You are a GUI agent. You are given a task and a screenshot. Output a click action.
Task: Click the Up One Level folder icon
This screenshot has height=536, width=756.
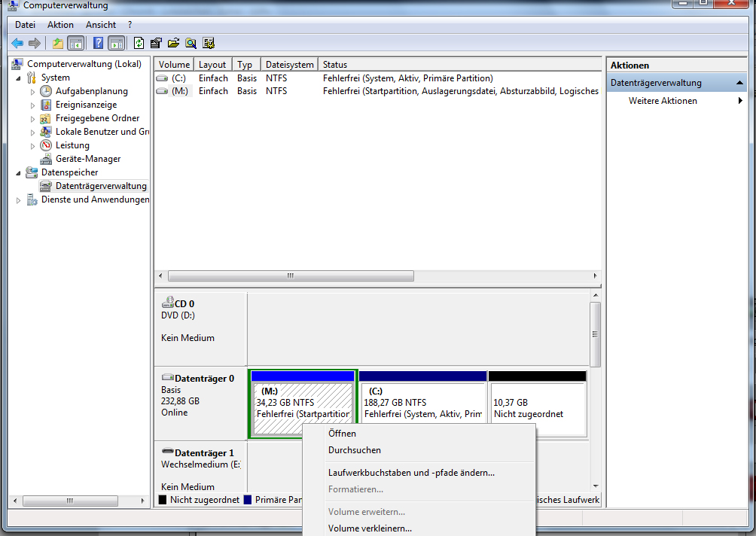tap(58, 43)
